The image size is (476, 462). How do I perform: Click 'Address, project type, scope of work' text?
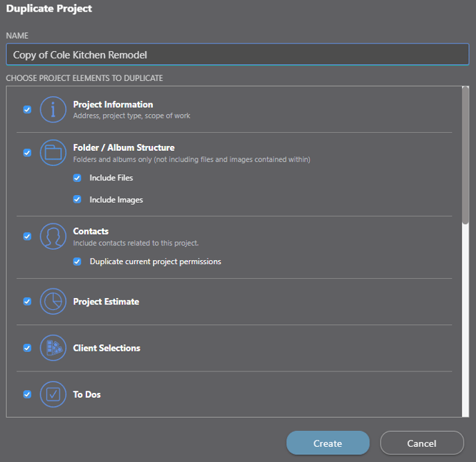coord(131,116)
